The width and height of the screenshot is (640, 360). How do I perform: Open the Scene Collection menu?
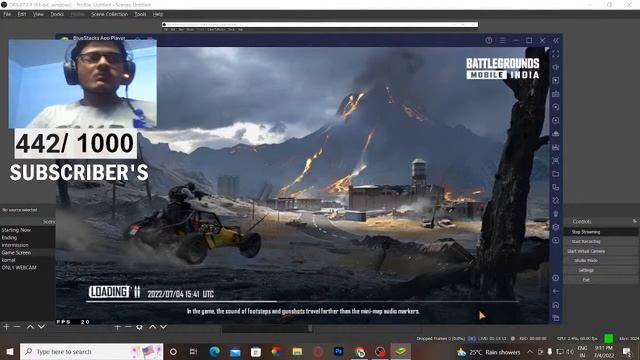[x=109, y=14]
